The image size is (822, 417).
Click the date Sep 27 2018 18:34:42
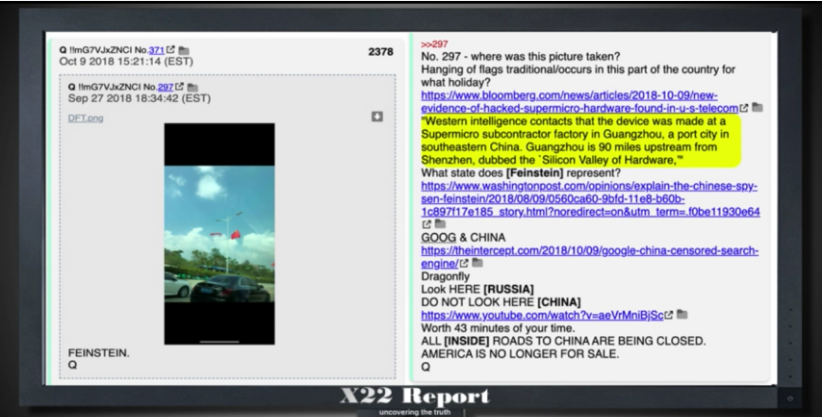pos(139,98)
